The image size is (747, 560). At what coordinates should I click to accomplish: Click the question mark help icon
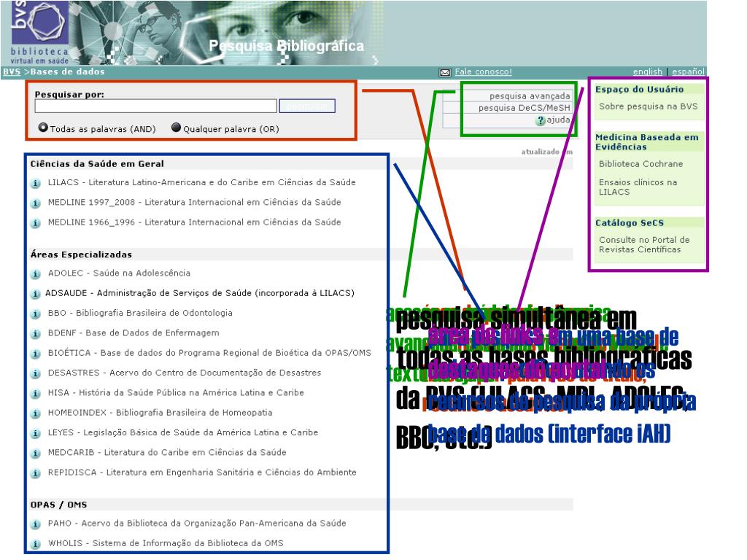pos(541,120)
